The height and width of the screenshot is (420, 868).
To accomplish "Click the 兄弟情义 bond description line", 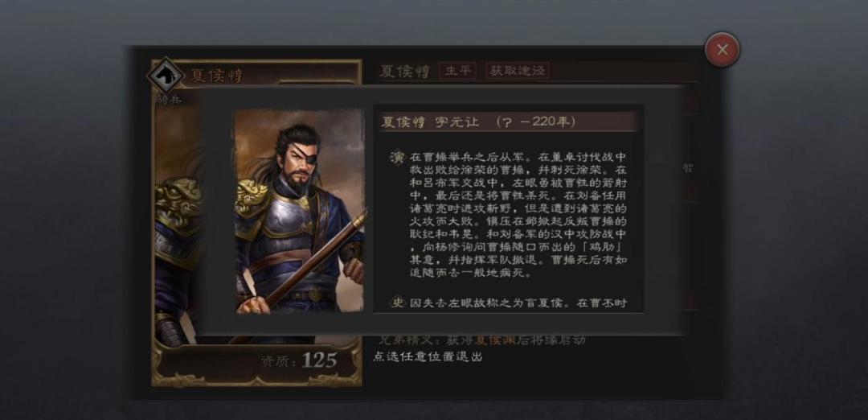I will (481, 340).
